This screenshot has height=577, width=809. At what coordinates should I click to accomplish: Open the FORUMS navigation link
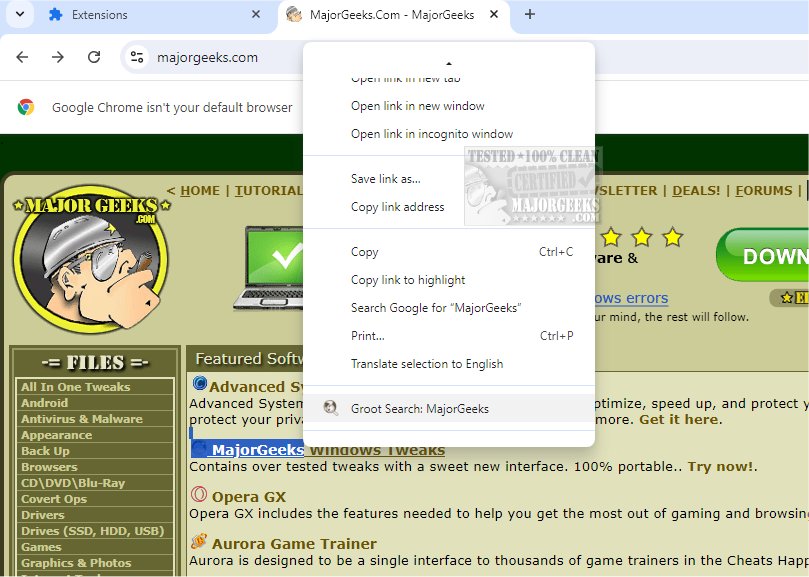tap(764, 190)
